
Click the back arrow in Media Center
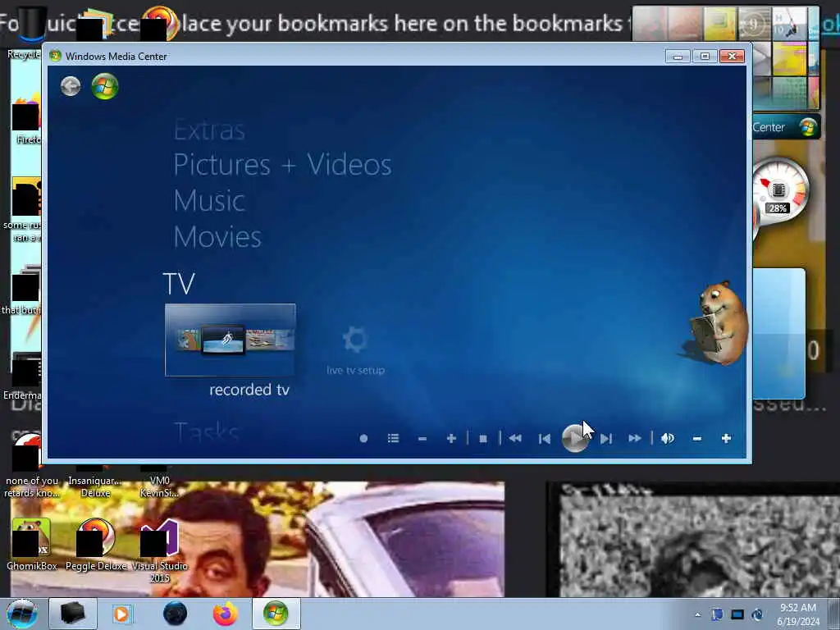point(71,86)
